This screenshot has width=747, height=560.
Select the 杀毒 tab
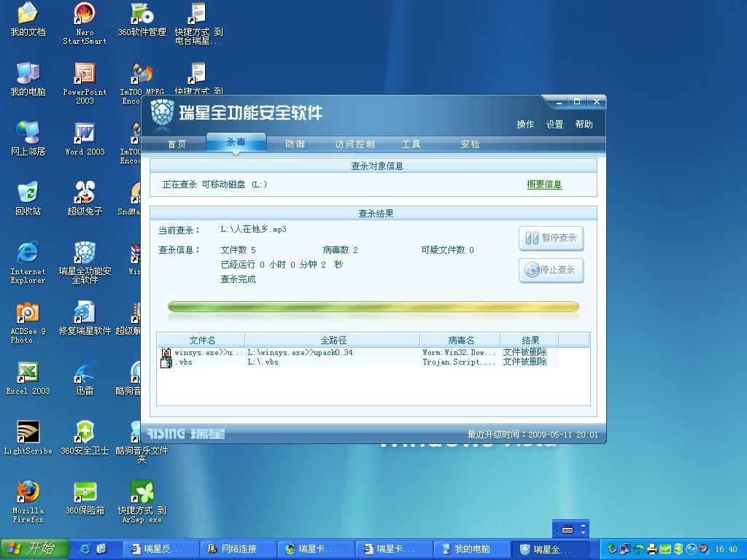(x=236, y=142)
